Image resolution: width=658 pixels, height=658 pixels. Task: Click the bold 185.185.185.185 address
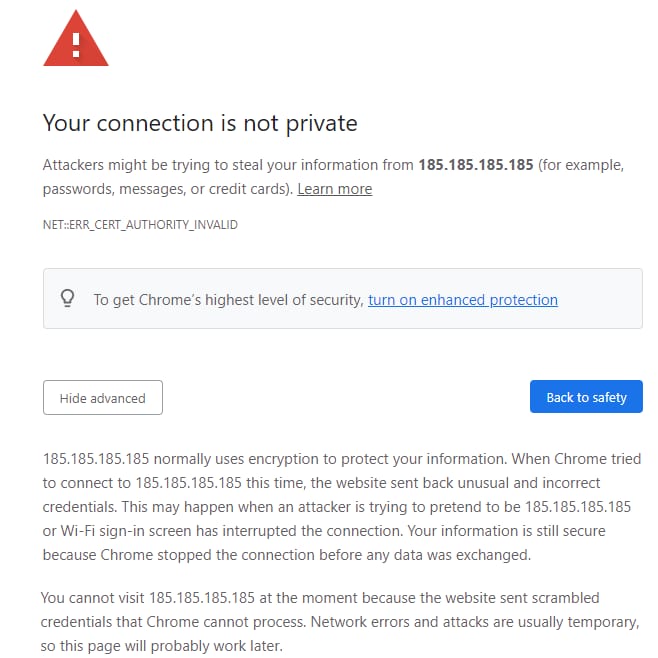[475, 164]
